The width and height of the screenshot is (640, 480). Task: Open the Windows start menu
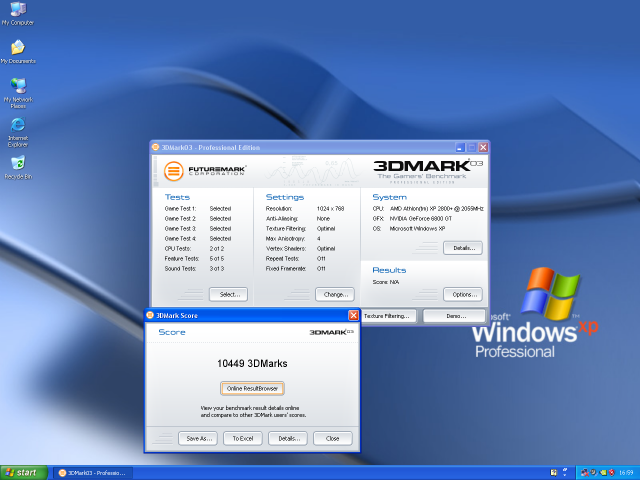pos(24,473)
